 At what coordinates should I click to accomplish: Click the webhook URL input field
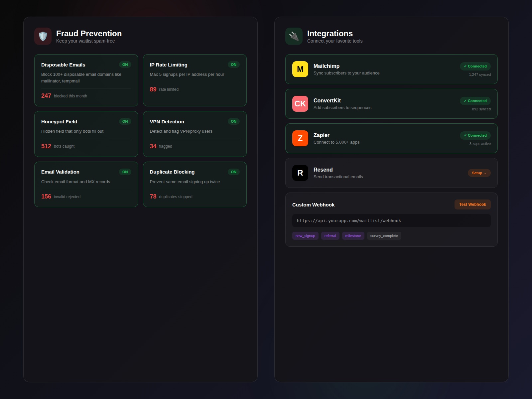coord(391,220)
